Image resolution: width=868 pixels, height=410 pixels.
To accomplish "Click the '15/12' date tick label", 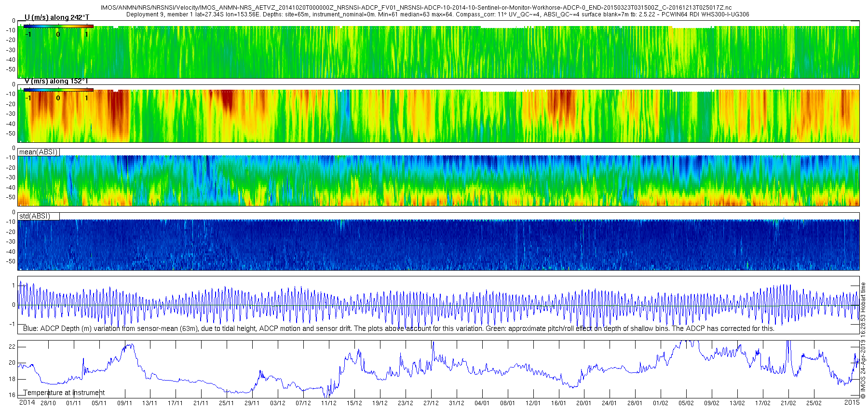I will [x=354, y=403].
